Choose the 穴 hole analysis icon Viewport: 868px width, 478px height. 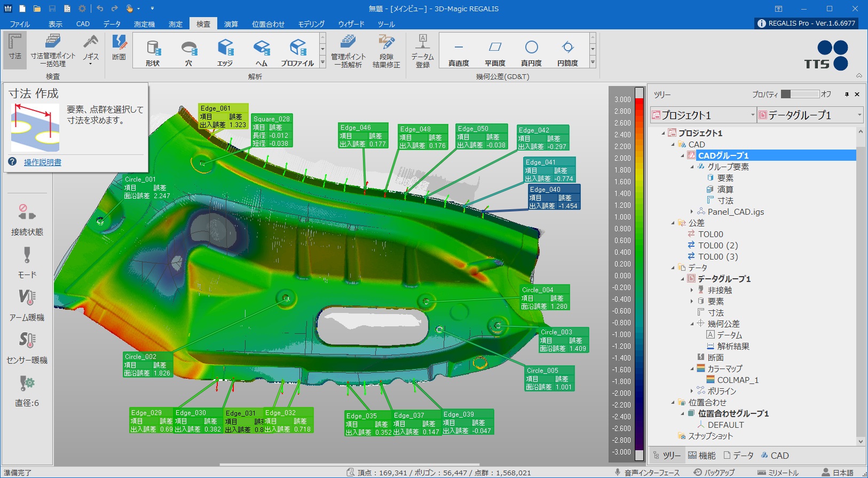pos(188,52)
